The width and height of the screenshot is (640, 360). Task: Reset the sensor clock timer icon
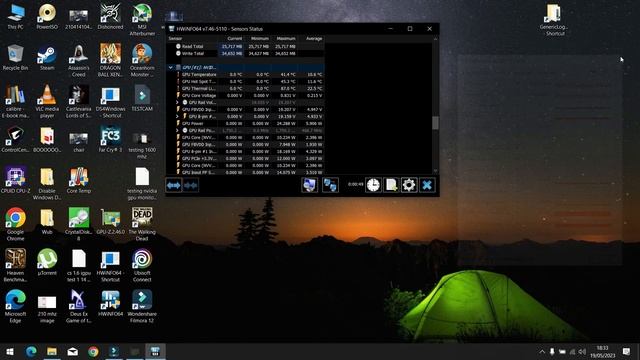(373, 185)
